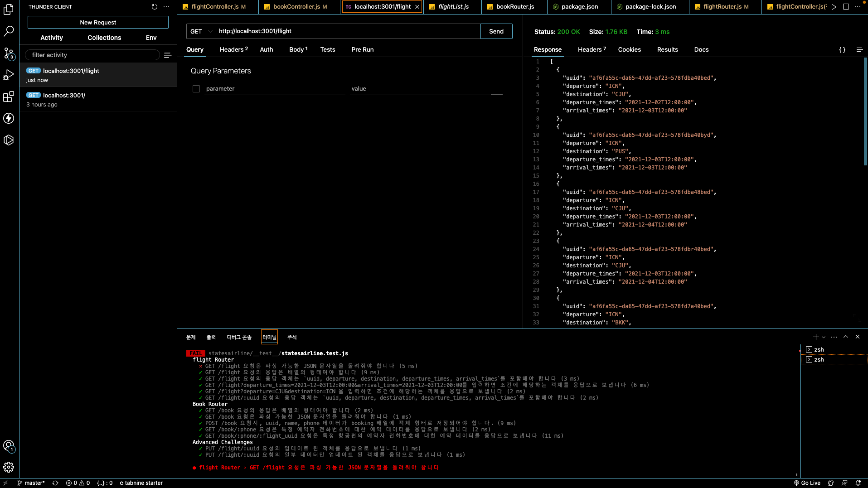Create a New Request
Image resolution: width=868 pixels, height=488 pixels.
[98, 22]
